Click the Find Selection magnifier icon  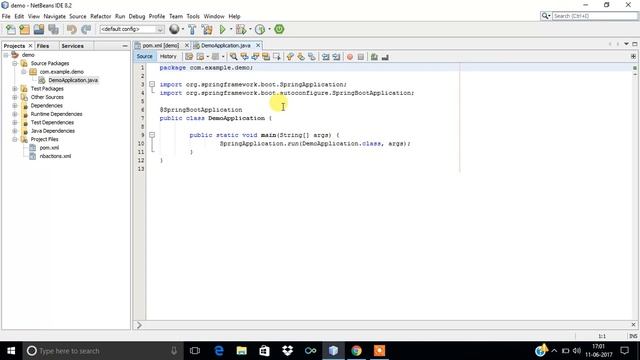(233, 57)
